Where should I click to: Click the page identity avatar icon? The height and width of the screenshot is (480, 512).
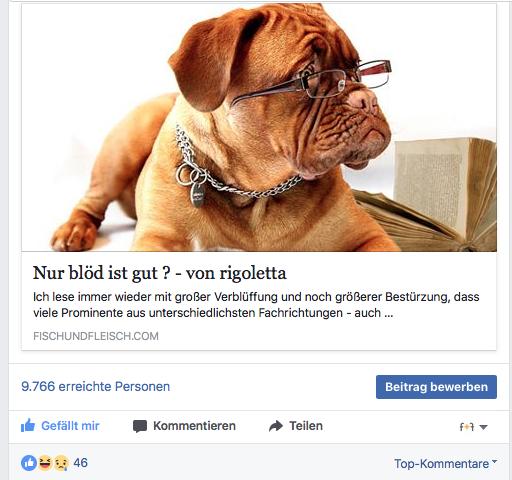pos(467,427)
